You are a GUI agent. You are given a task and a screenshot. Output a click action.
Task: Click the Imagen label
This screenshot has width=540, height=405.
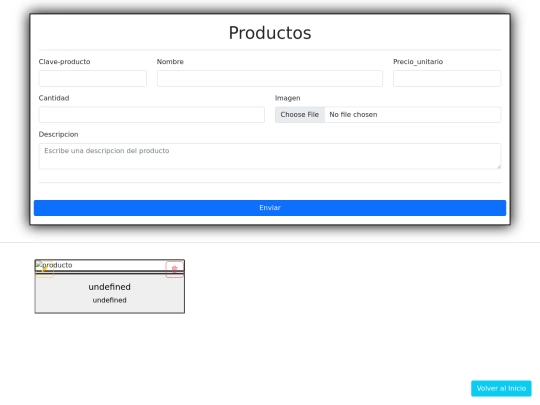point(288,98)
